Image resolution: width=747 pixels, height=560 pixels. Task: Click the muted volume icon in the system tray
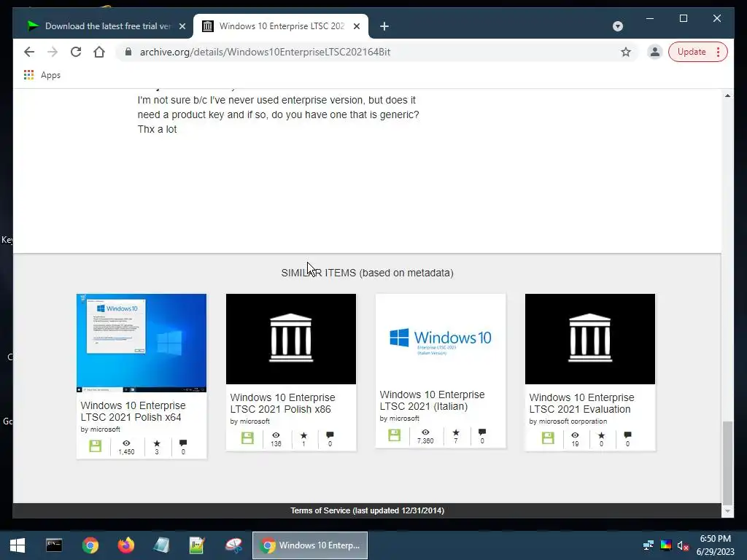(683, 545)
